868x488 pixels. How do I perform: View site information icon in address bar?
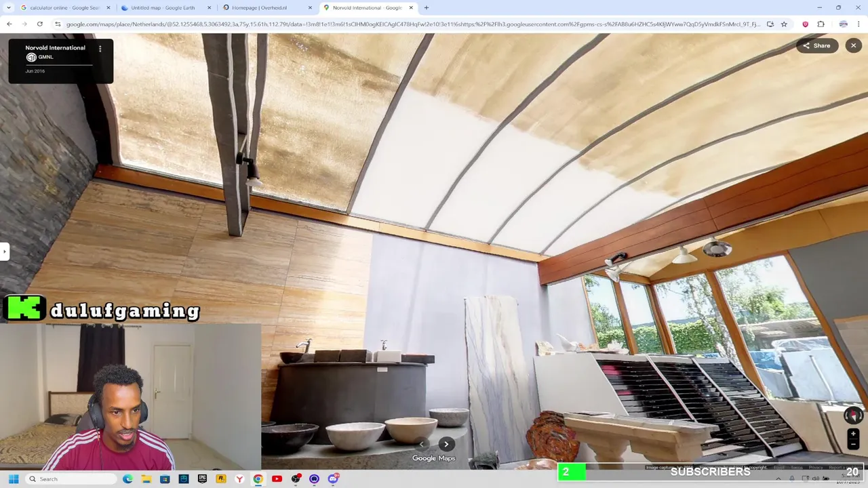[x=58, y=24]
